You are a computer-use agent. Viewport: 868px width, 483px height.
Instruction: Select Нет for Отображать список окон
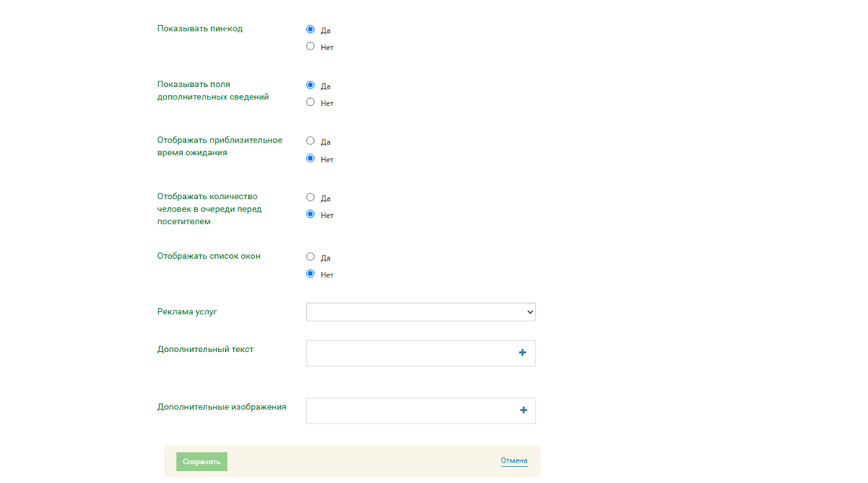pos(310,274)
